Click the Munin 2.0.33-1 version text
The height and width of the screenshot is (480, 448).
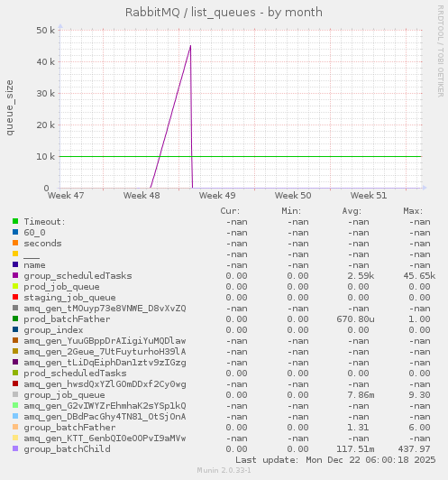(x=224, y=470)
